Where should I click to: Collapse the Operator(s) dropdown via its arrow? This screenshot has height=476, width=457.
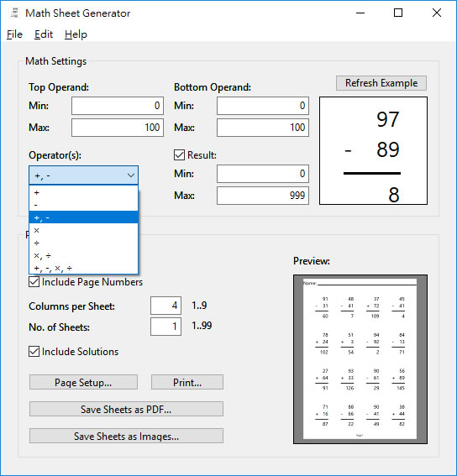131,175
